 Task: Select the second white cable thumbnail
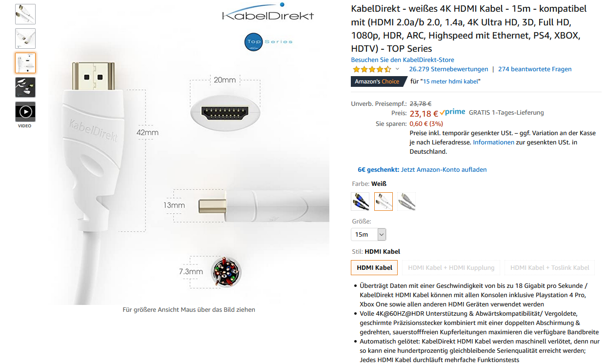coord(25,39)
